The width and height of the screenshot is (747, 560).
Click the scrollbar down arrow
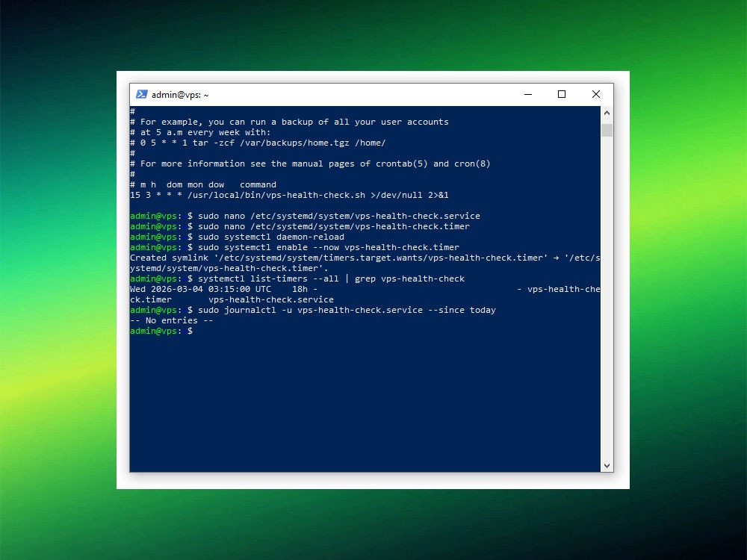606,465
